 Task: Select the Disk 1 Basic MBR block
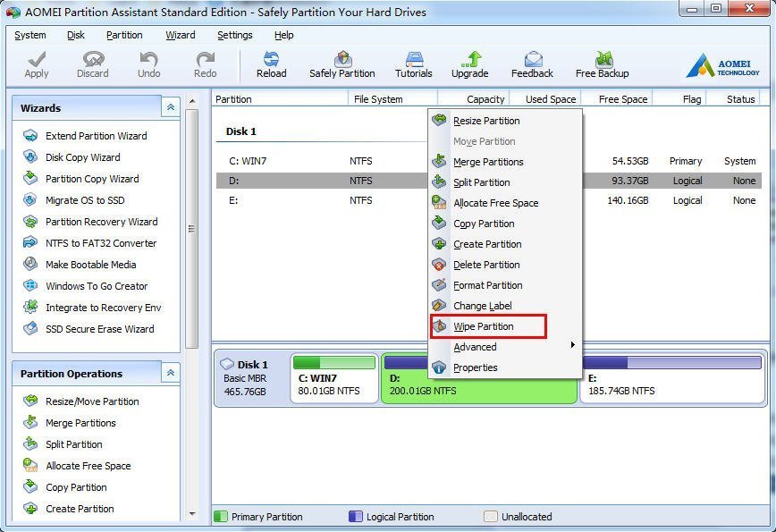[x=252, y=378]
